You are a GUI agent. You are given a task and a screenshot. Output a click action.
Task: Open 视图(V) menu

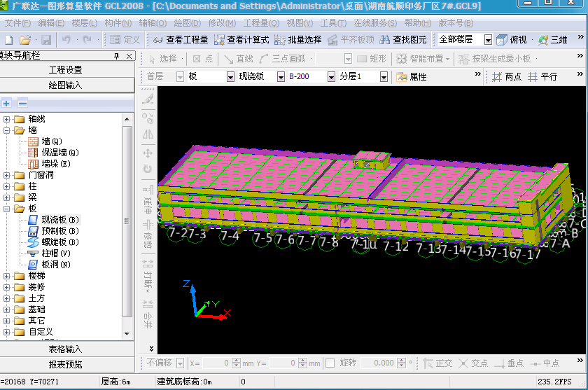pyautogui.click(x=300, y=23)
